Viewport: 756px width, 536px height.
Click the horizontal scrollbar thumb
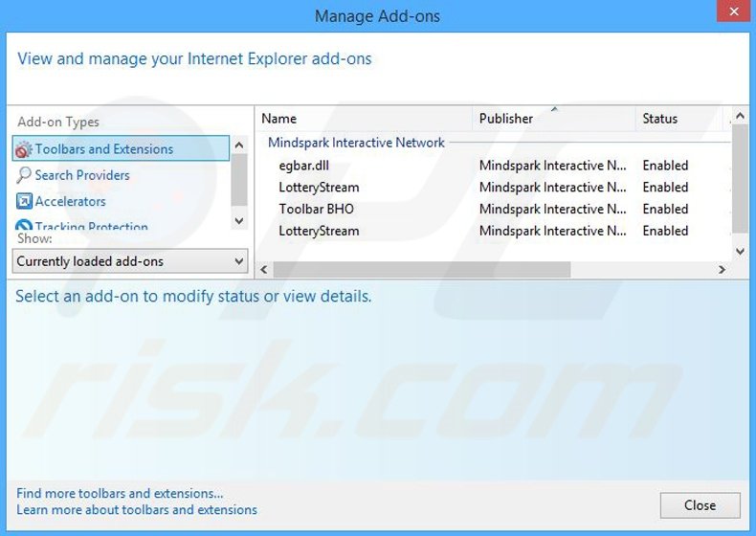(422, 269)
